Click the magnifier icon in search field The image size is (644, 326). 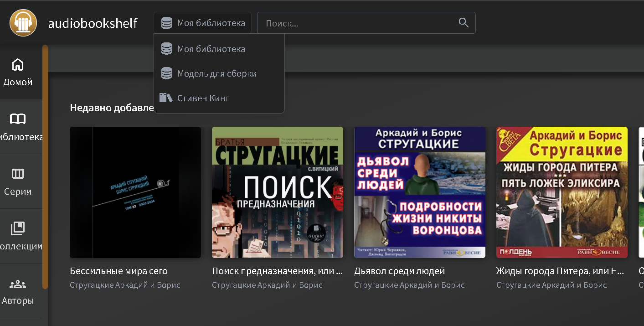click(463, 23)
